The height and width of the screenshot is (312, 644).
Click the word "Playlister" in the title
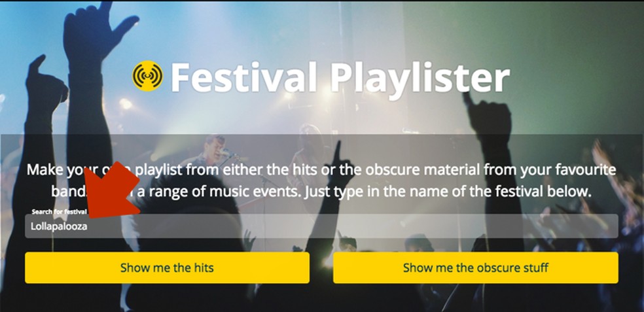(420, 77)
